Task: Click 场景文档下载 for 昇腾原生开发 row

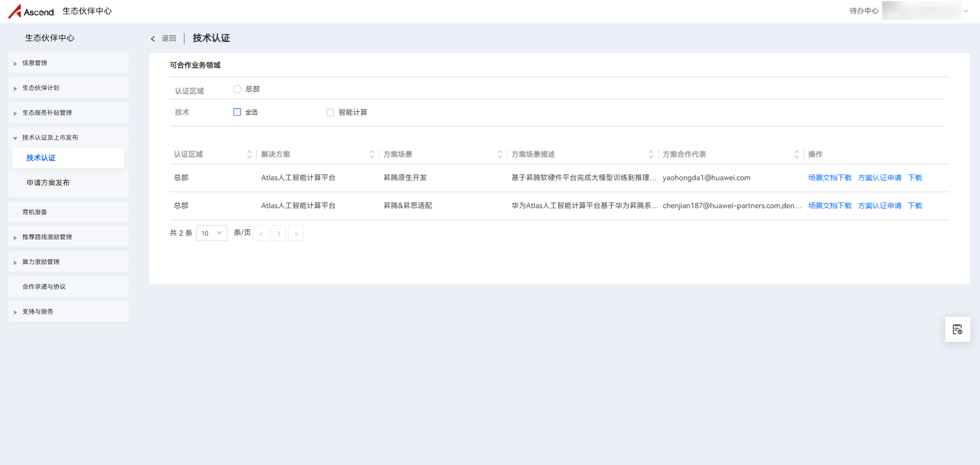Action: [x=829, y=177]
